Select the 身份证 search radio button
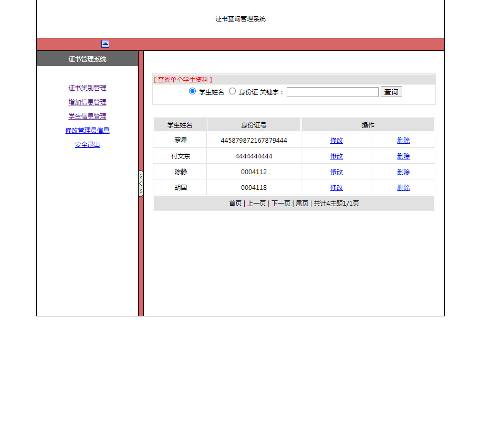The image size is (481, 448). pyautogui.click(x=232, y=91)
